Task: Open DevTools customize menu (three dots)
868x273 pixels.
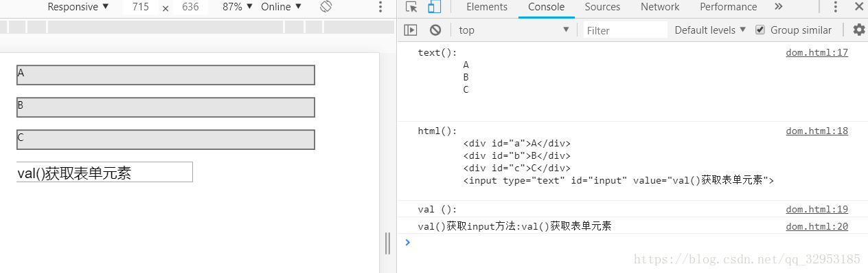Action: pyautogui.click(x=836, y=7)
